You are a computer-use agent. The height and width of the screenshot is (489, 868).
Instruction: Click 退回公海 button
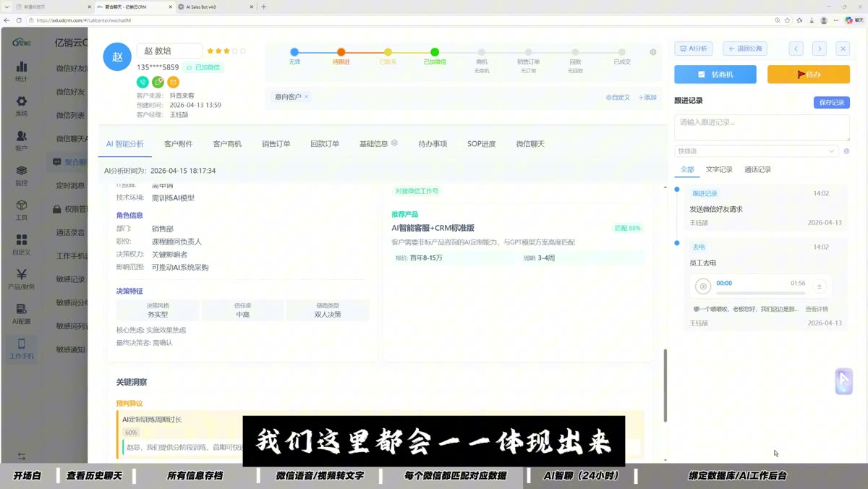pos(744,48)
